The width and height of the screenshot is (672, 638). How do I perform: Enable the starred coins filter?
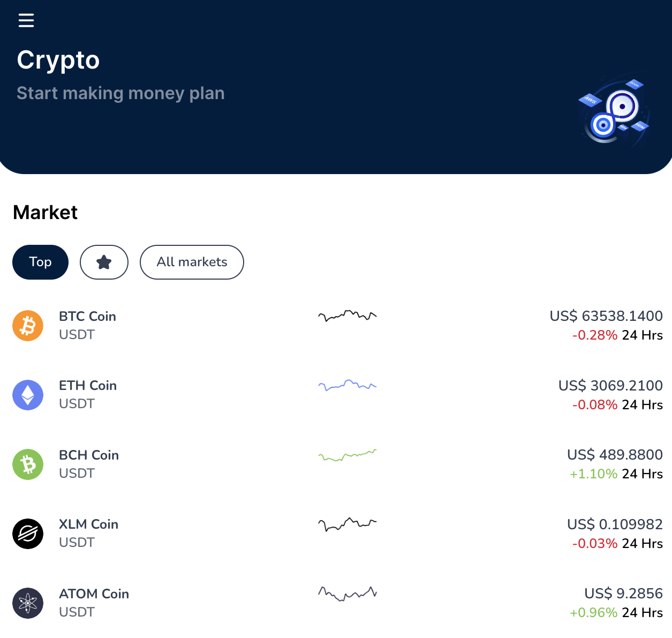click(x=104, y=262)
